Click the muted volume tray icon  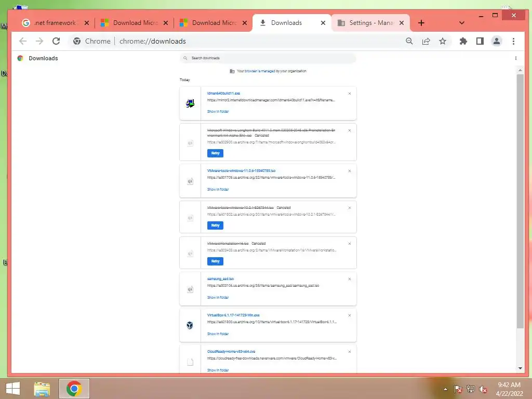pos(483,389)
